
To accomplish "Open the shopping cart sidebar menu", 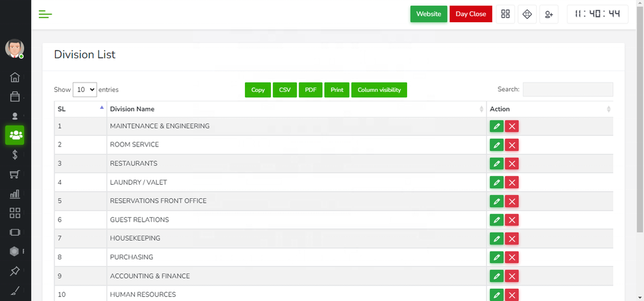I will (x=15, y=175).
